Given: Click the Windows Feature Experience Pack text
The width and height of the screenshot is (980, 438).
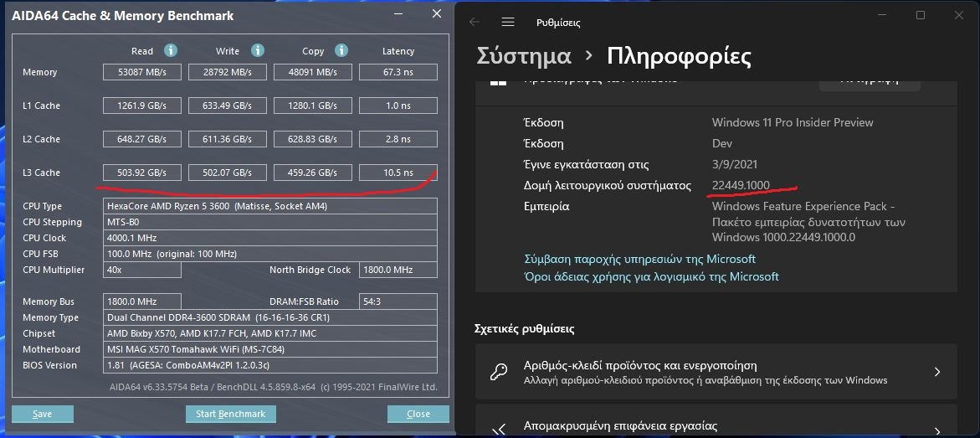Looking at the screenshot, I should pyautogui.click(x=808, y=221).
